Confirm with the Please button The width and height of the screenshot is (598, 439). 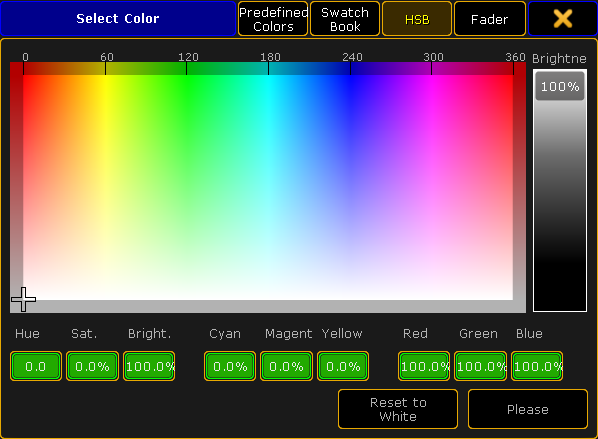pyautogui.click(x=528, y=409)
